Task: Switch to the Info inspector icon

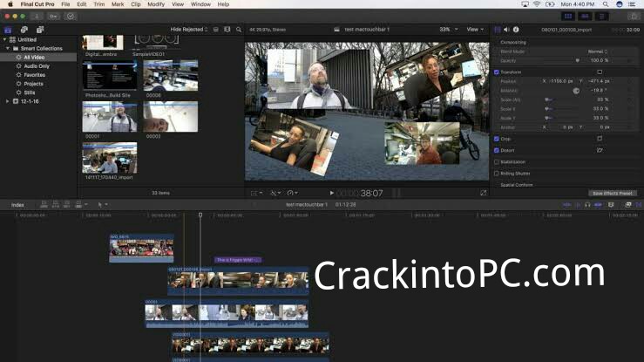Action: pos(516,30)
